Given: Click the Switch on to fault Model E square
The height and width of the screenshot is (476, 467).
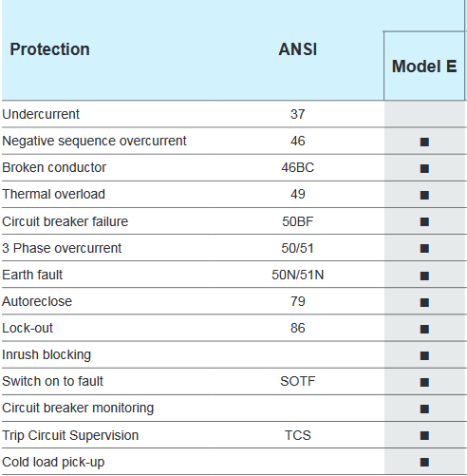Looking at the screenshot, I should pos(424,382).
